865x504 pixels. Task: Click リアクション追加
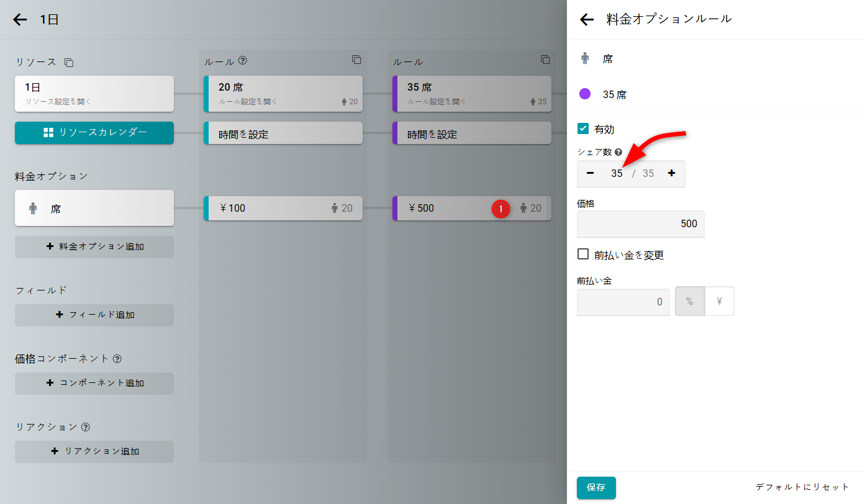(94, 452)
